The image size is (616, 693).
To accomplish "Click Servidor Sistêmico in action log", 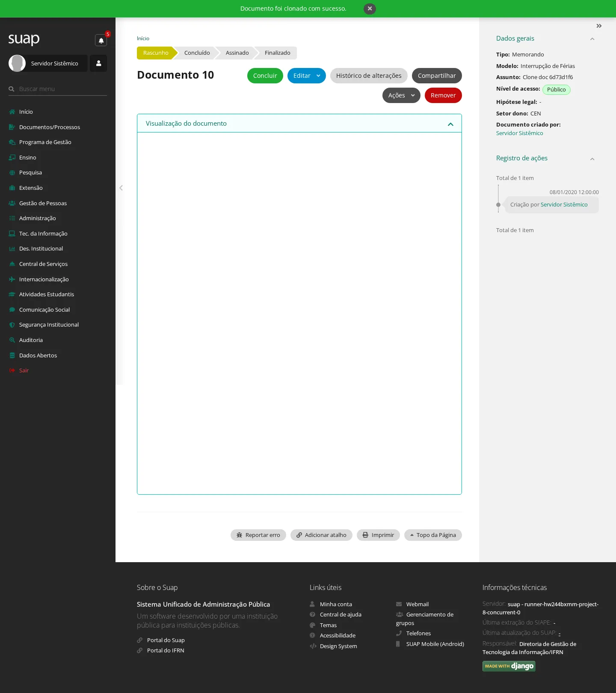I will [x=564, y=204].
